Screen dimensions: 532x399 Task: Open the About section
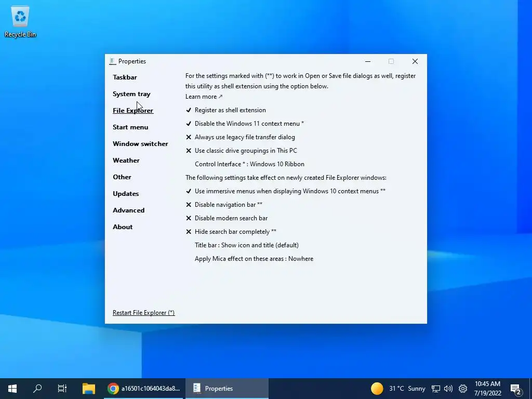pyautogui.click(x=123, y=227)
